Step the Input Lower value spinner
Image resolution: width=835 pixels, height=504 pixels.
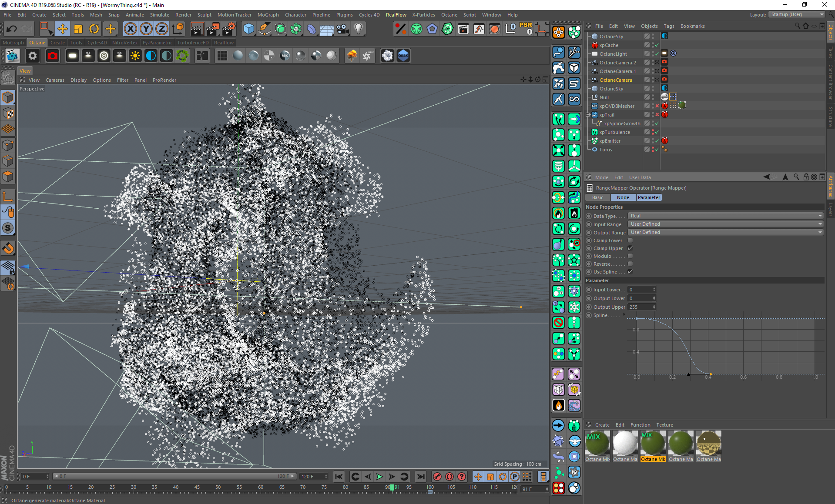[x=654, y=290]
